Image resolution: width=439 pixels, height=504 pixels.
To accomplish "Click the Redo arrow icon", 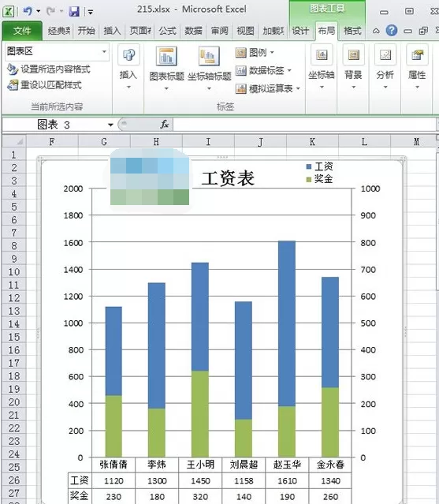I will pyautogui.click(x=50, y=11).
